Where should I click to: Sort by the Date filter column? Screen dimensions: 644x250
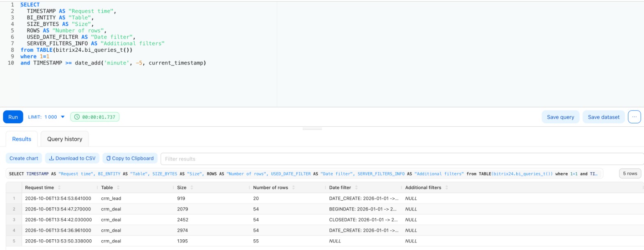tap(356, 187)
